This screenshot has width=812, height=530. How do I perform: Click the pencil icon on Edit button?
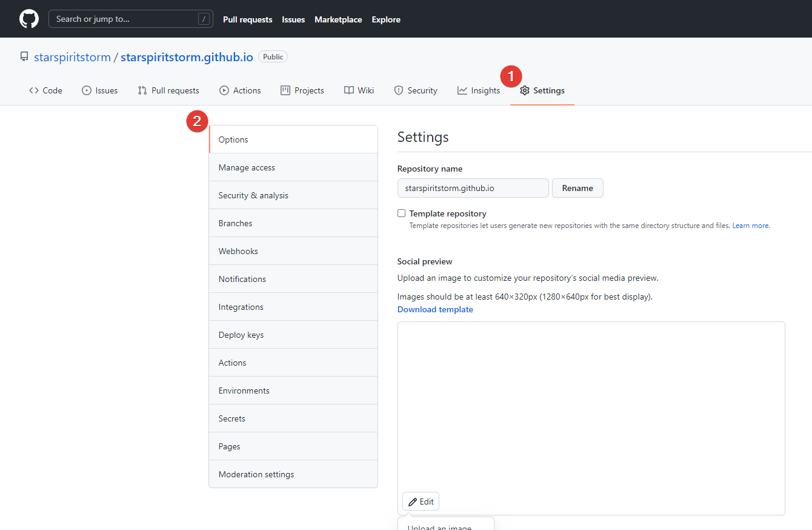pos(413,501)
